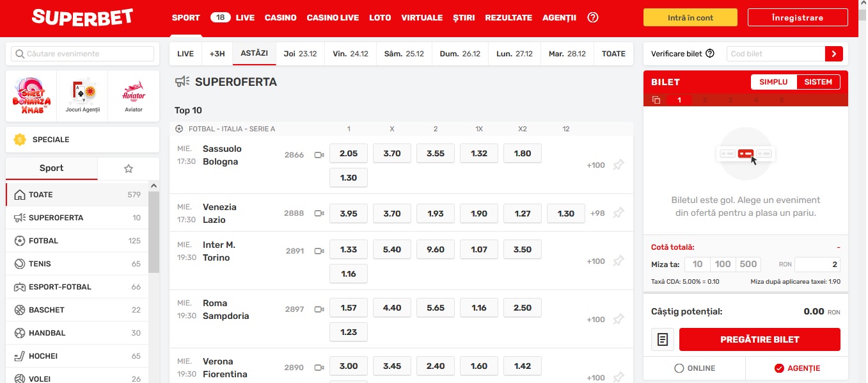Click the sports list scrollbar up arrow
The height and width of the screenshot is (383, 868).
(x=154, y=186)
